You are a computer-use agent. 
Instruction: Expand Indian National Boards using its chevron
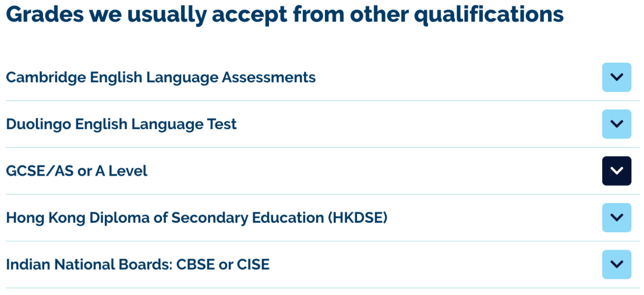[617, 265]
